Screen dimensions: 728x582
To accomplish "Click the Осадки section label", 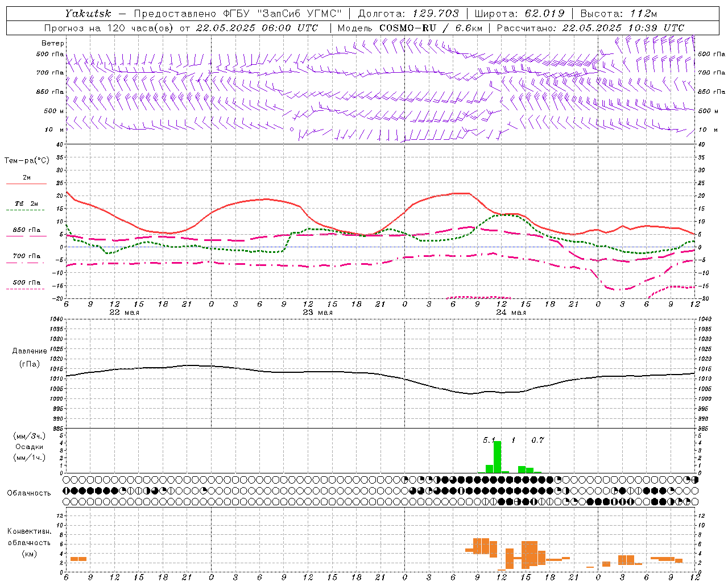I will click(29, 447).
